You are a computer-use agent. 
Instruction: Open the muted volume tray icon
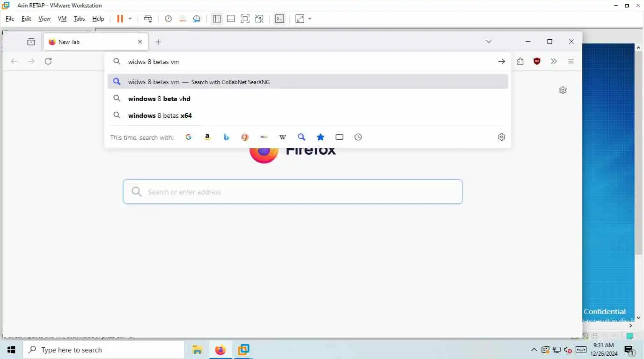(x=568, y=350)
